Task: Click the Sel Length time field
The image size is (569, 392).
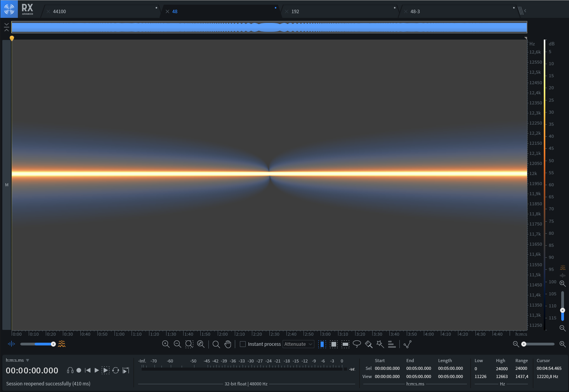Action: click(450, 368)
